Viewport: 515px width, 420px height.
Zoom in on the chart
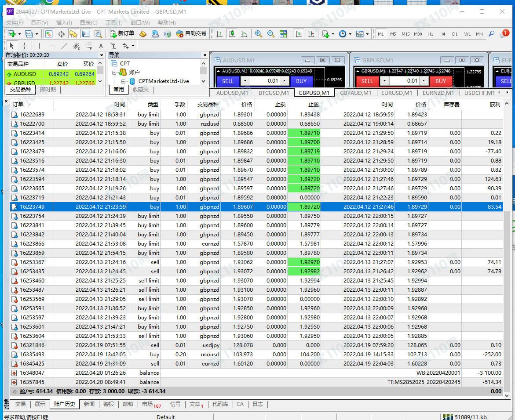tap(259, 34)
